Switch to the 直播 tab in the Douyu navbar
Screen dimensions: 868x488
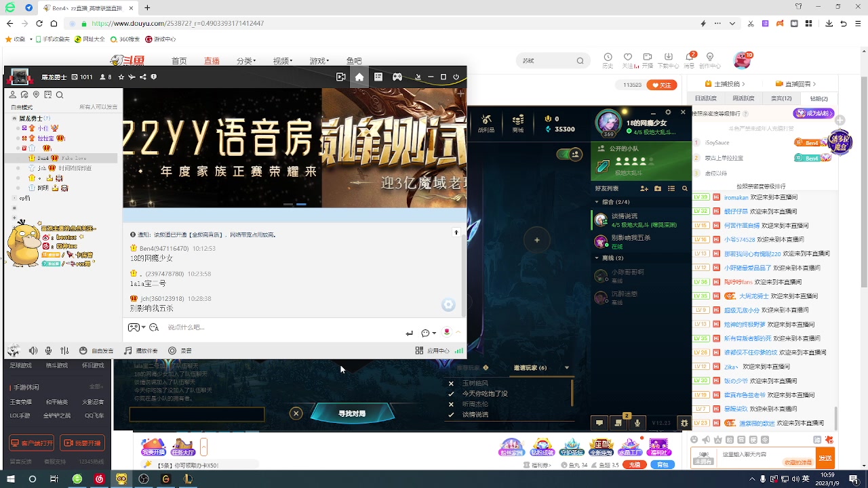pos(211,60)
